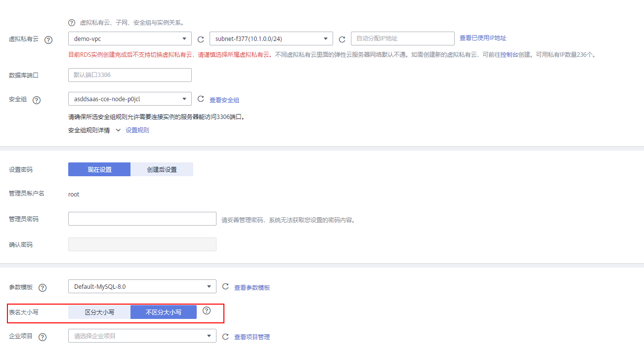644x351 pixels.
Task: Open the demo-vpc dropdown
Action: pos(129,39)
